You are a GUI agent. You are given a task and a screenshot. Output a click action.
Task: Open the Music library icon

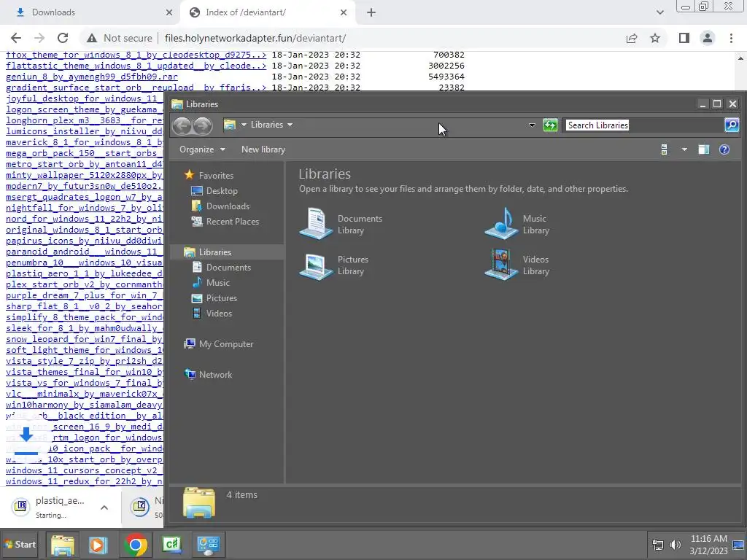point(501,223)
